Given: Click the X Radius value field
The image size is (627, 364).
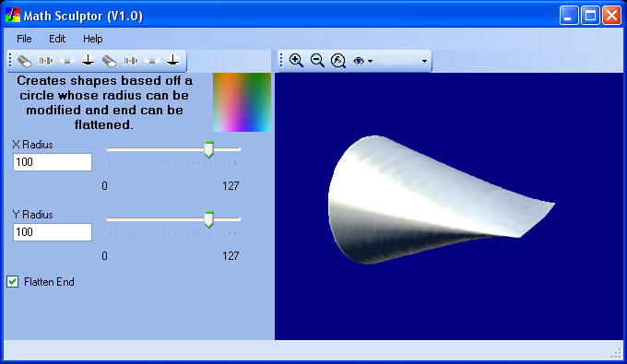Looking at the screenshot, I should click(53, 162).
